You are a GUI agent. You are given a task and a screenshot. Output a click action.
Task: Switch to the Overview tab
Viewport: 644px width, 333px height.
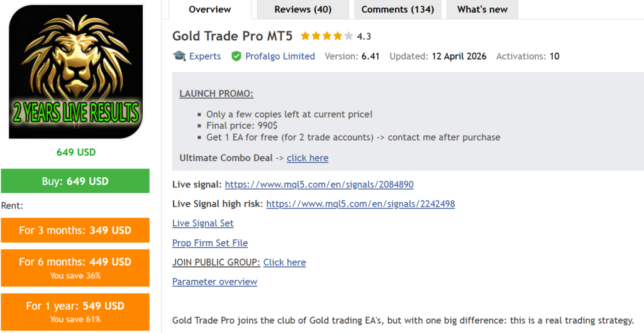pyautogui.click(x=210, y=9)
